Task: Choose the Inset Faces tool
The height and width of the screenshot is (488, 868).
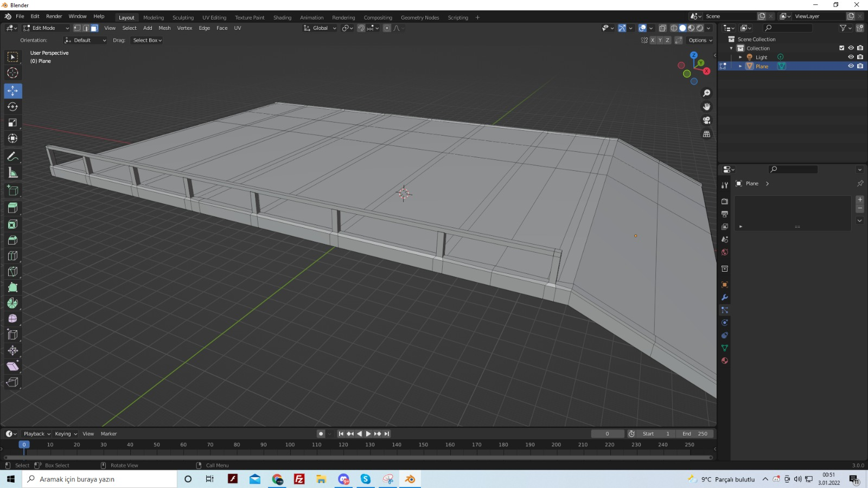Action: [x=12, y=224]
